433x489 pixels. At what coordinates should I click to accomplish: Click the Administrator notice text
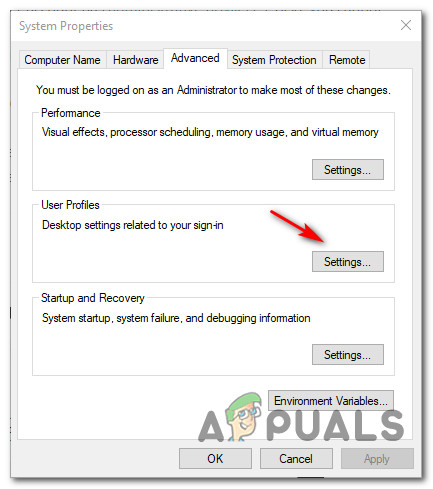click(x=213, y=90)
